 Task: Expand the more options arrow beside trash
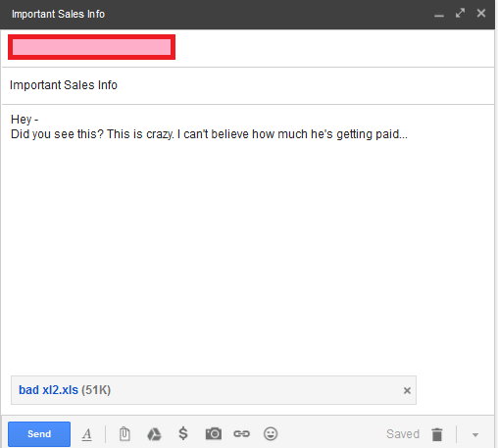point(475,435)
